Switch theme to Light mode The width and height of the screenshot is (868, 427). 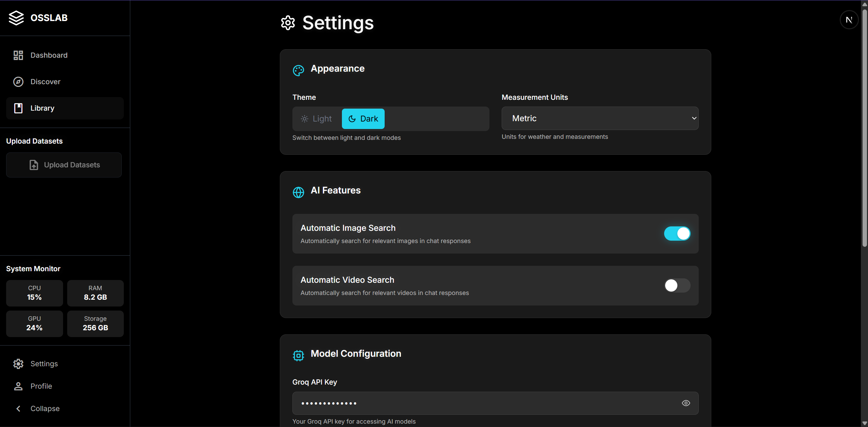[316, 119]
